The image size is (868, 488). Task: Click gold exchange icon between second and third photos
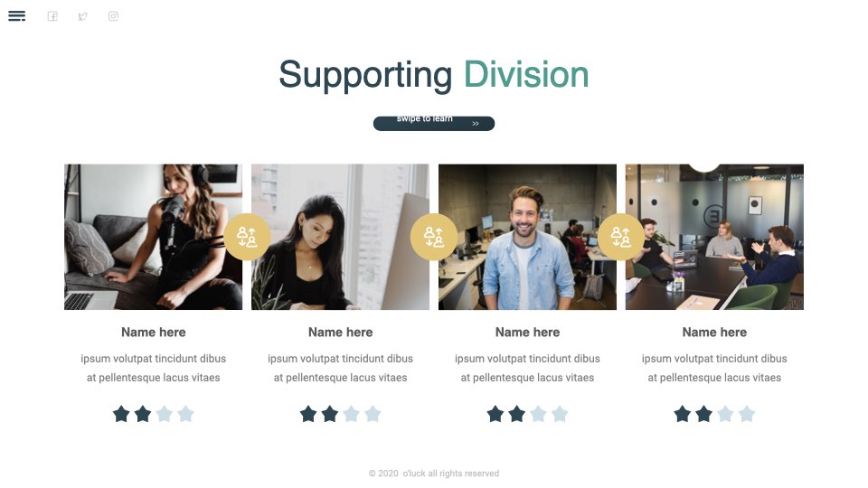click(434, 237)
